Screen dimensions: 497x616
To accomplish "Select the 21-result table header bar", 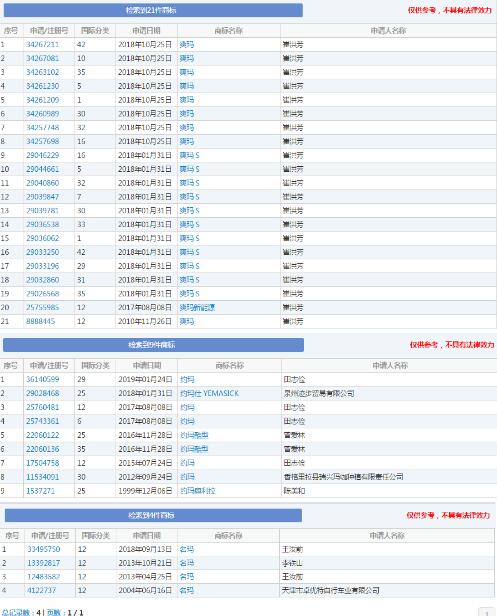I will pos(153,10).
